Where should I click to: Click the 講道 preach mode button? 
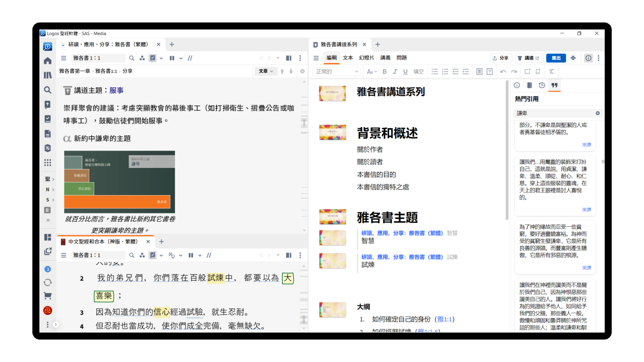529,58
